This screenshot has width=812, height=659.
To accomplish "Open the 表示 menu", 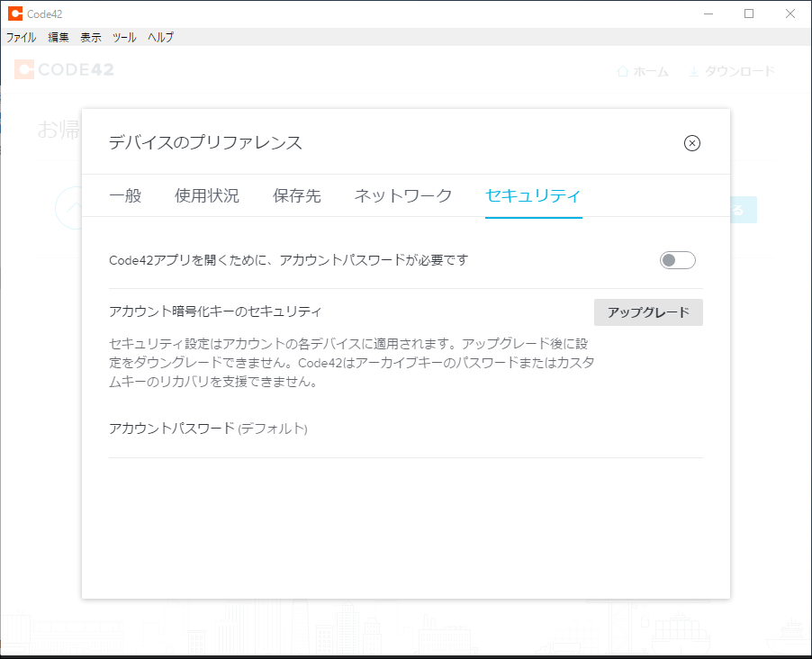I will [x=91, y=37].
